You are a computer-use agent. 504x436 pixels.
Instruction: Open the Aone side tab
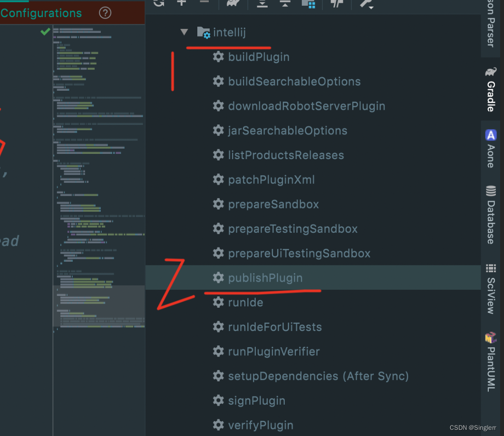[491, 148]
